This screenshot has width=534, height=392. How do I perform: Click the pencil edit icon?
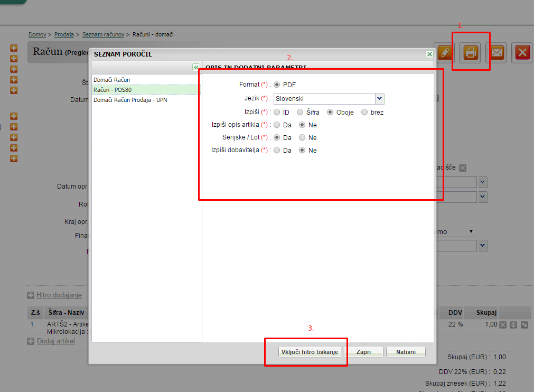click(445, 53)
